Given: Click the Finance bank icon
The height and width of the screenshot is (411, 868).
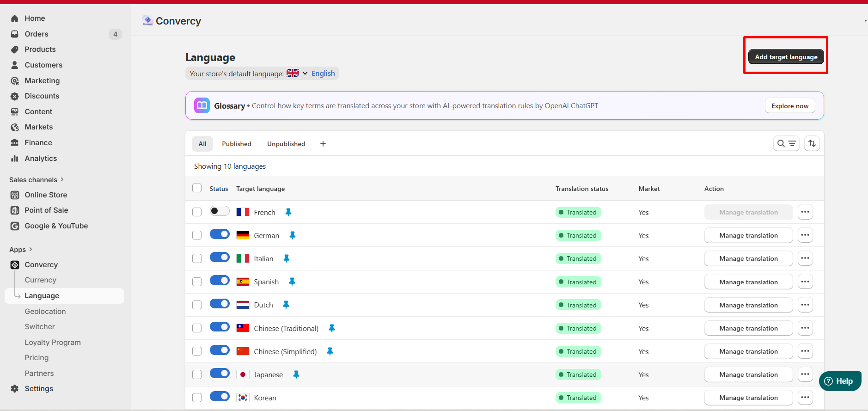Looking at the screenshot, I should click(15, 143).
